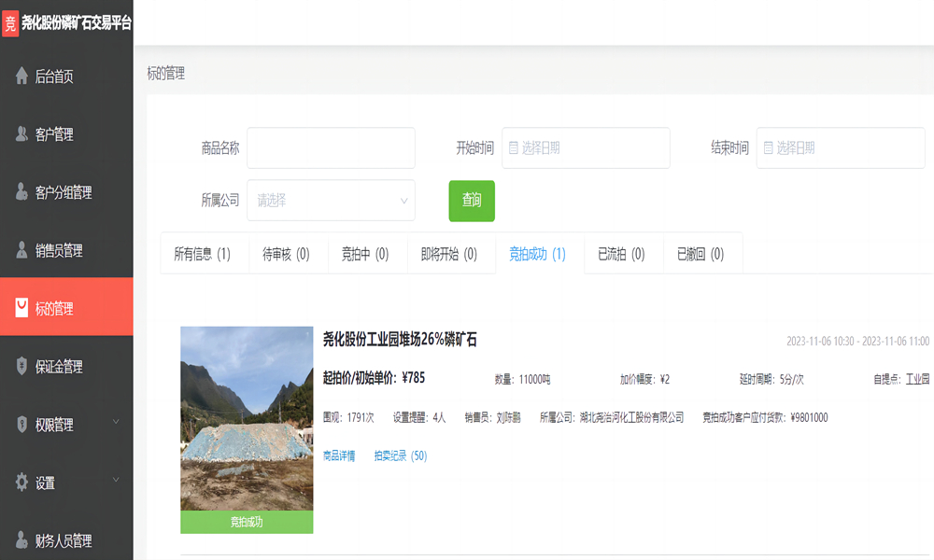Switch to the 已流拍 (0) tab

[x=621, y=254]
